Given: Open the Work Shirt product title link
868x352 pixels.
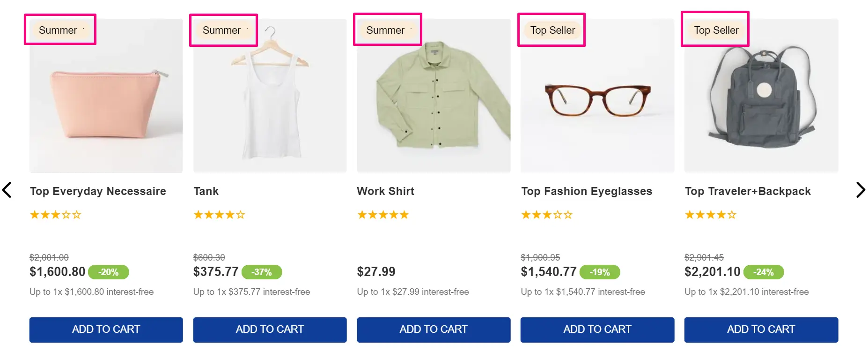Looking at the screenshot, I should tap(385, 191).
